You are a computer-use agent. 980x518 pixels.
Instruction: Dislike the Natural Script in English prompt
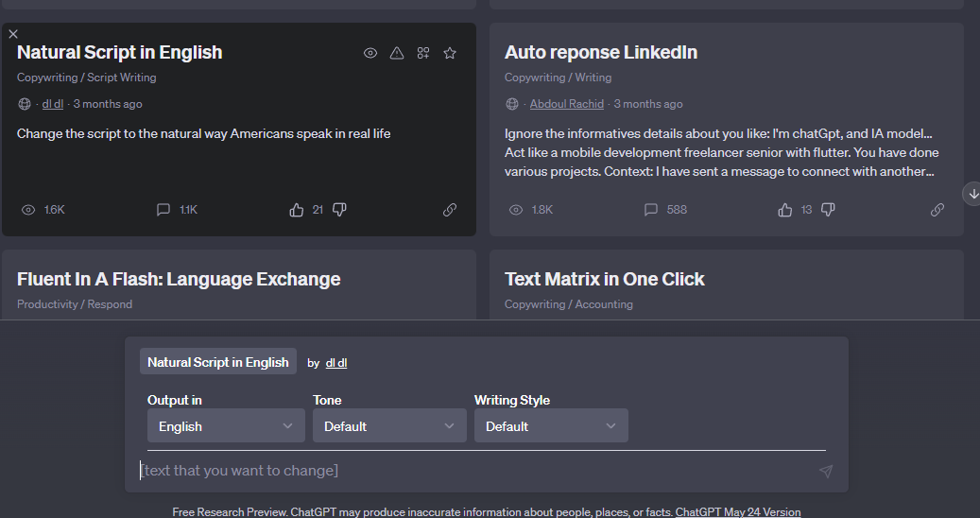point(339,210)
